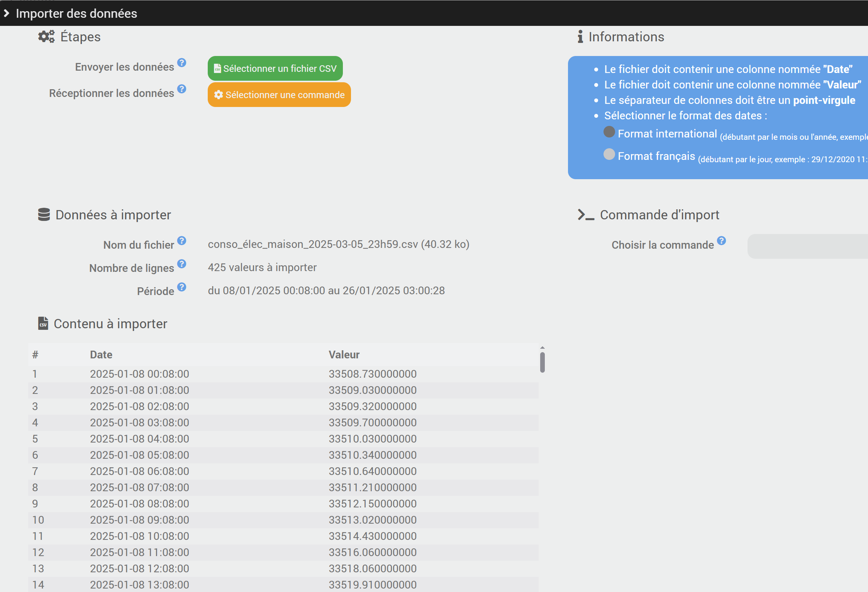Open the Choisir la commande dropdown field

point(807,246)
